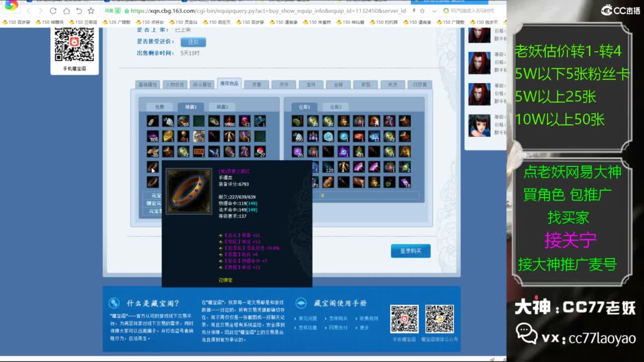Click the footer 手机藏宝阁 QR code

click(404, 319)
